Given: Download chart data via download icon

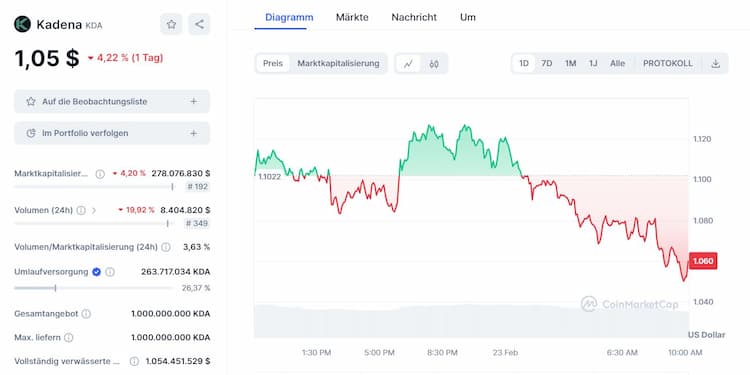Looking at the screenshot, I should click(715, 64).
